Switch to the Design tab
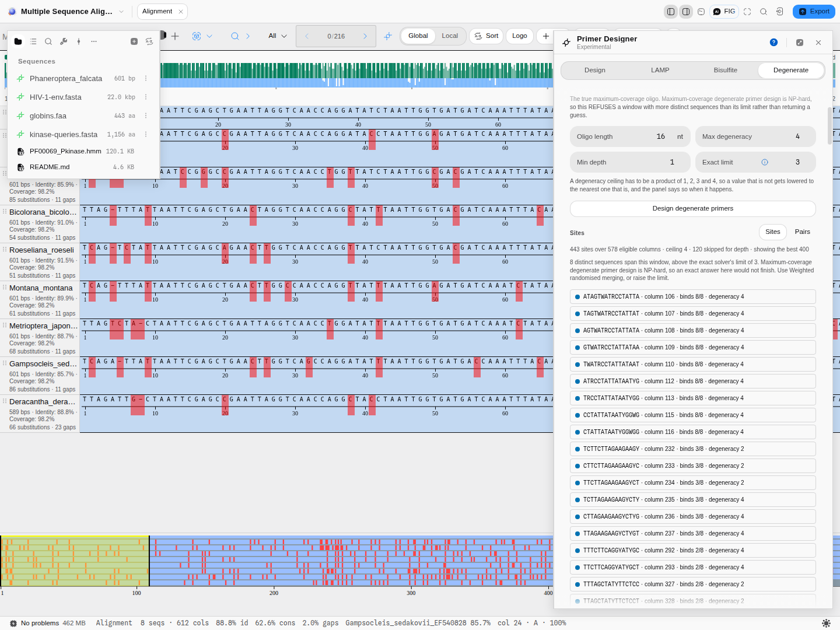 pos(595,71)
